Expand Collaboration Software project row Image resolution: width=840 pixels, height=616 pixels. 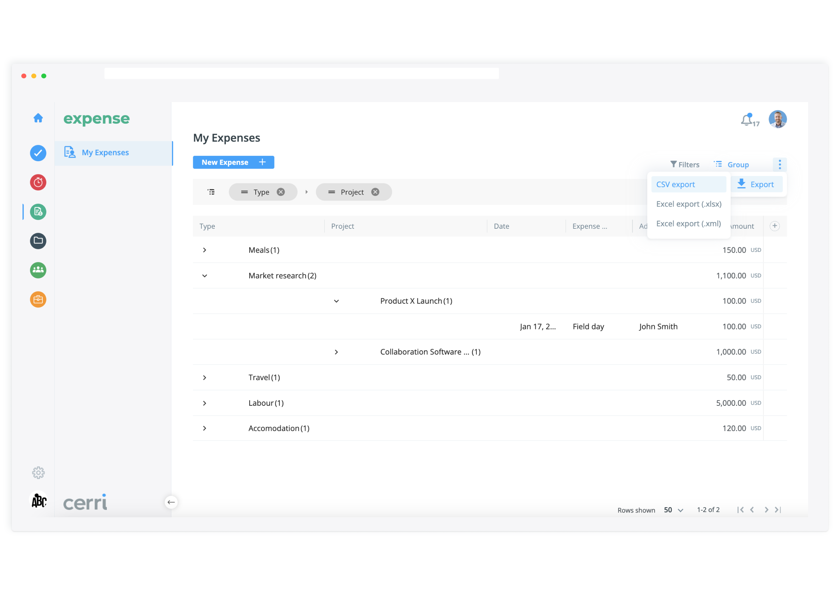336,352
